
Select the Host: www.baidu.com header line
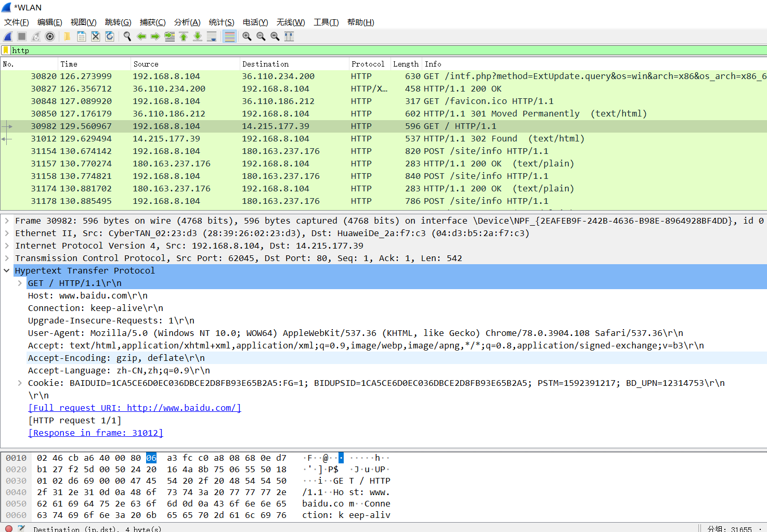click(88, 295)
